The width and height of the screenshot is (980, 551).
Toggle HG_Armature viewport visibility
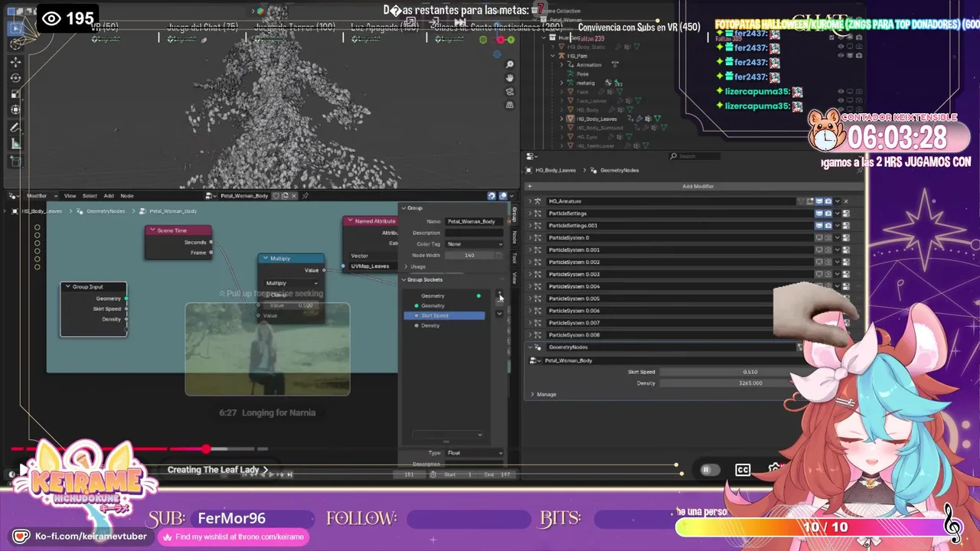click(x=818, y=201)
